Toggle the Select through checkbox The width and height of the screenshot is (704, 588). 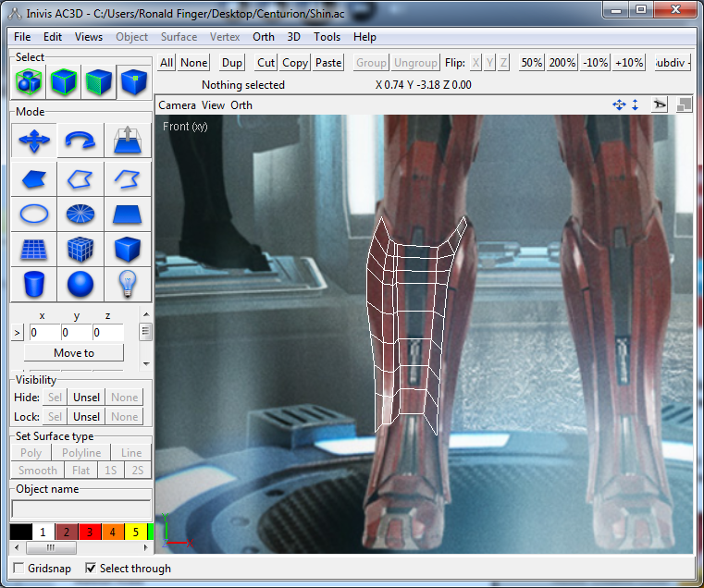(91, 569)
